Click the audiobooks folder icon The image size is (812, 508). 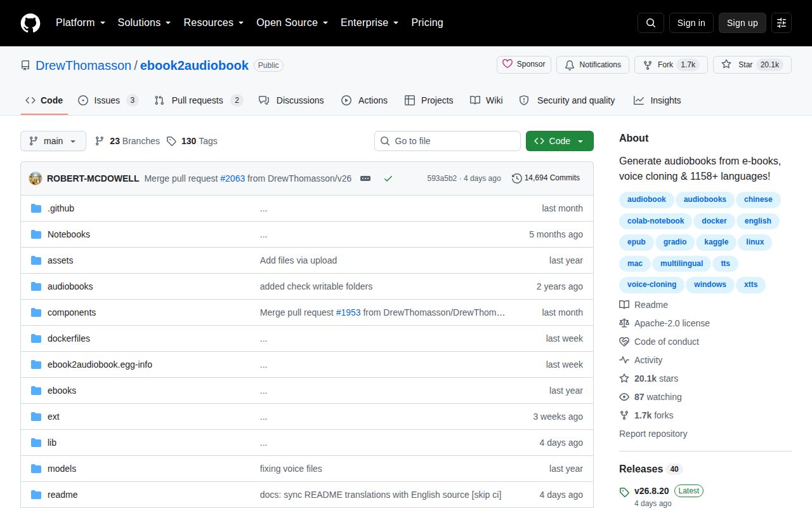36,286
